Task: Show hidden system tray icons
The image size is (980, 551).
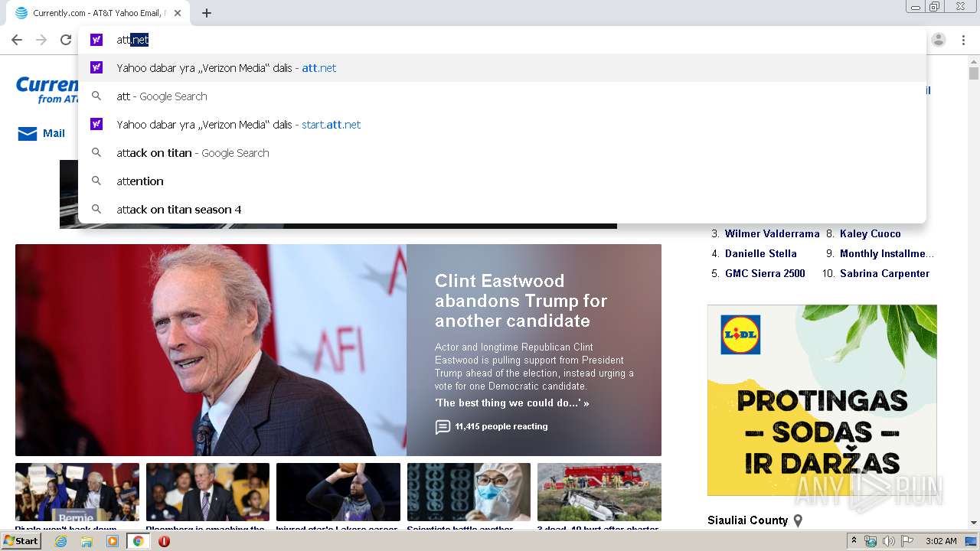Action: pos(854,541)
